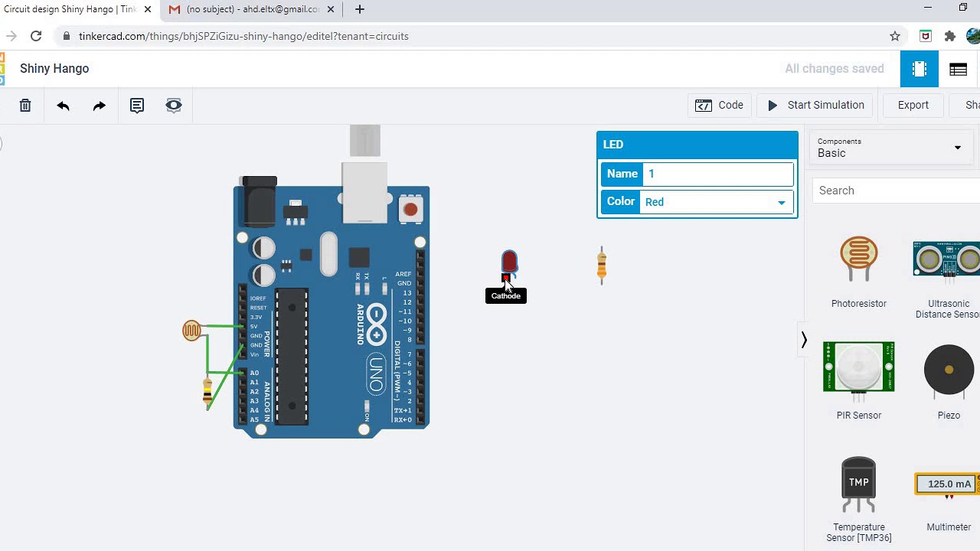
Task: Select the Temperature Sensor TMP36 component
Action: click(859, 499)
